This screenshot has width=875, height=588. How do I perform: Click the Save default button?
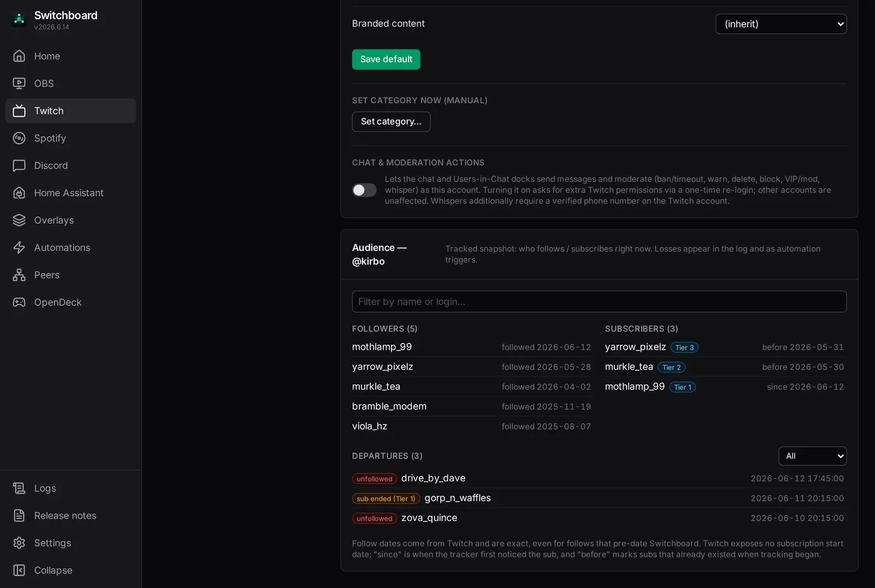coord(386,59)
